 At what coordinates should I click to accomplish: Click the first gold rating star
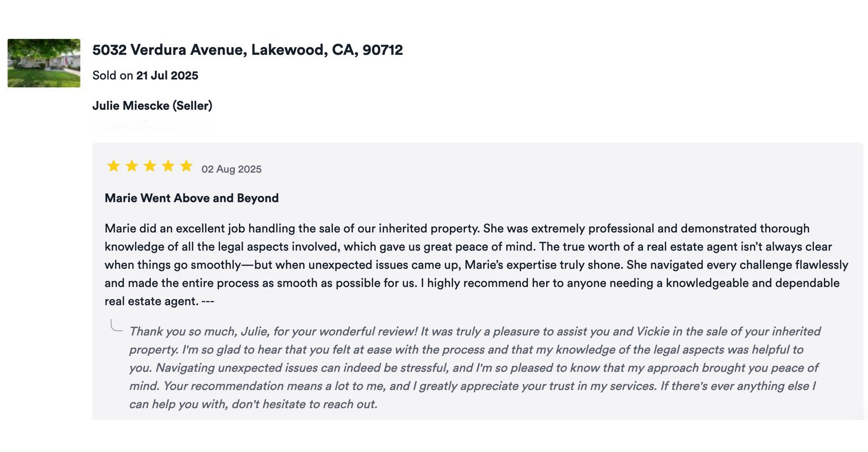tap(113, 166)
